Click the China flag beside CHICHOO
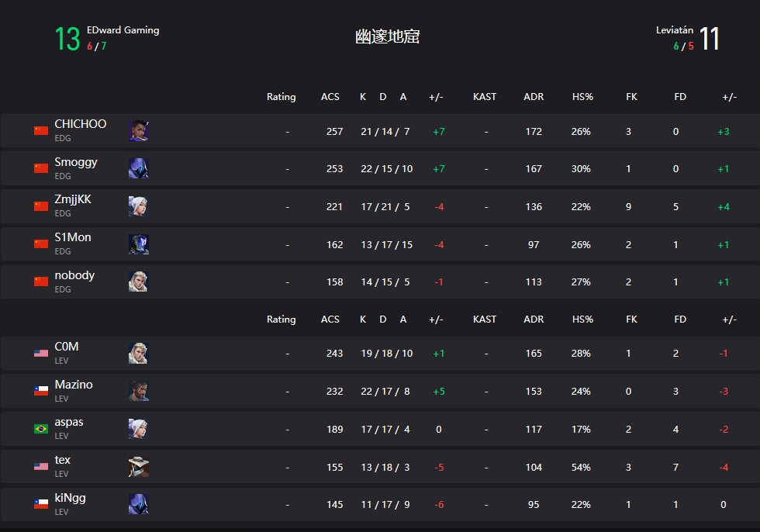The height and width of the screenshot is (532, 760). click(x=41, y=130)
